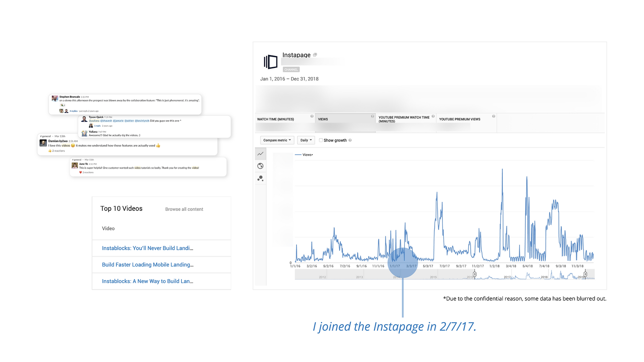The height and width of the screenshot is (362, 644).
Task: Click the #general Mar 15th header
Action: pos(83,160)
